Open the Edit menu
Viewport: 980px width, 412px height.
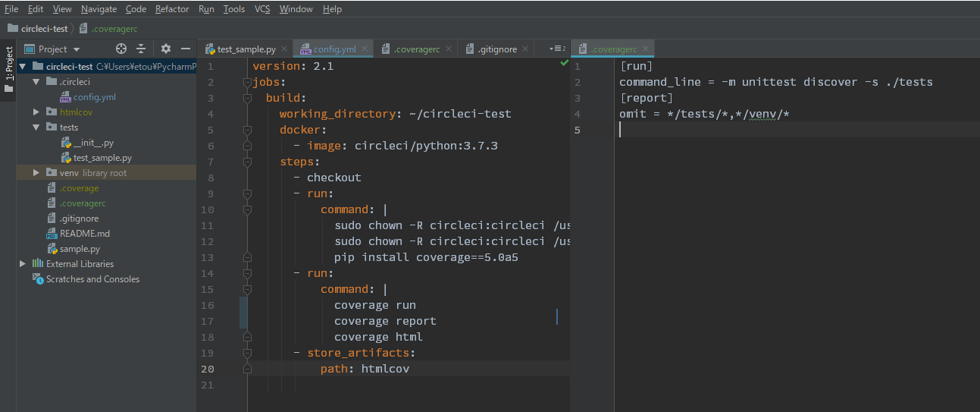[36, 9]
